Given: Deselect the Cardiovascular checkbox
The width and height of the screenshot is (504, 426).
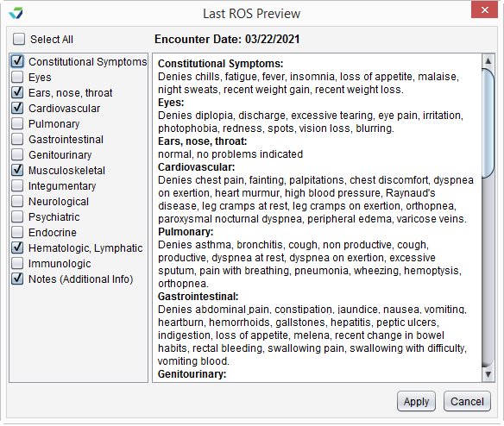Looking at the screenshot, I should [x=17, y=108].
